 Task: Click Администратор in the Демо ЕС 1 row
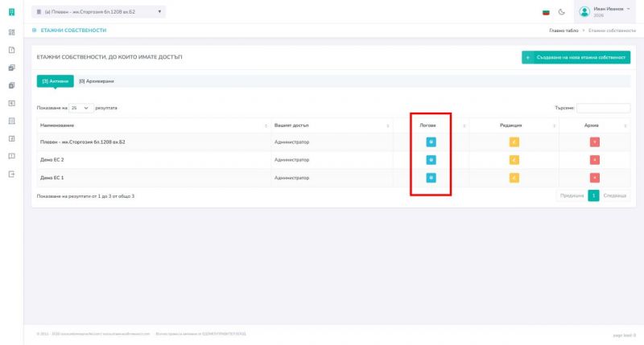pyautogui.click(x=291, y=178)
